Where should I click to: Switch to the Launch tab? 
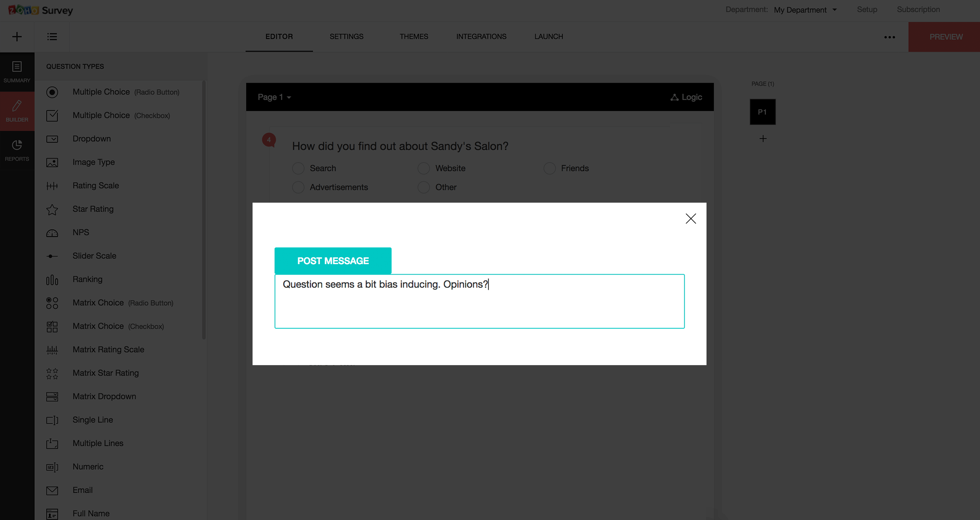point(549,36)
